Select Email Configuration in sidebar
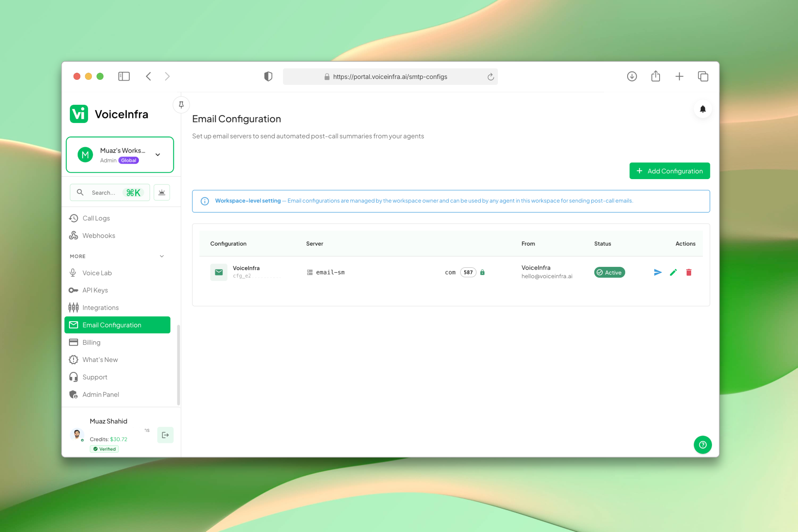798x532 pixels. [x=117, y=325]
